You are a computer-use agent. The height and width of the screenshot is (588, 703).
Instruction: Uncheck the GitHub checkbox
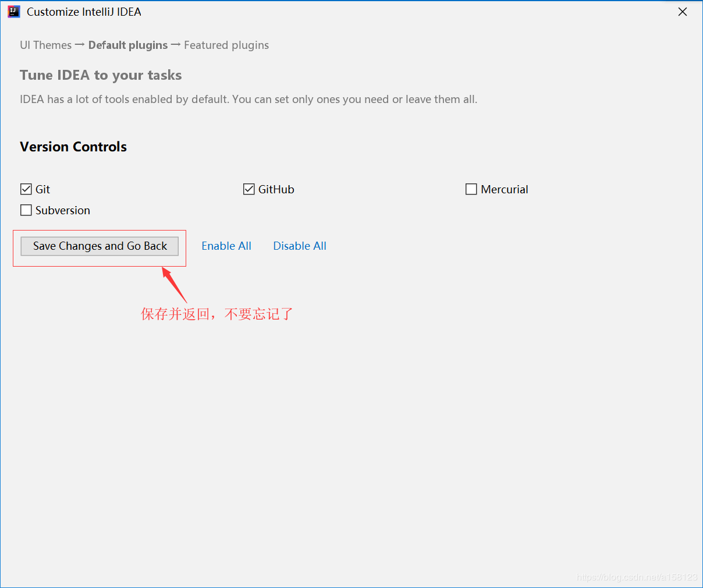(249, 189)
